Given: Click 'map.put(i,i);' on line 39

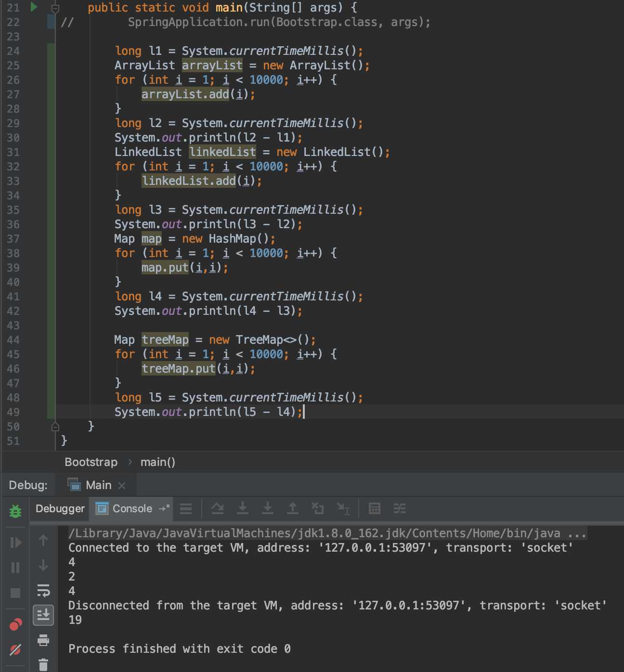Looking at the screenshot, I should pos(184,268).
